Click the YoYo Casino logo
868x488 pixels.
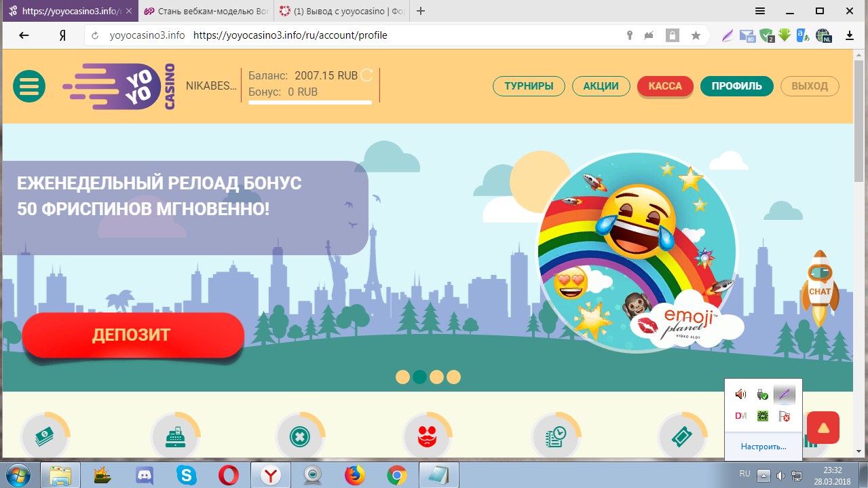(x=119, y=86)
